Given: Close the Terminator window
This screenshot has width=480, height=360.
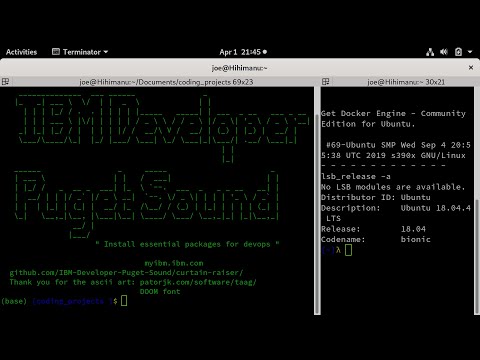Looking at the screenshot, I should 471,68.
